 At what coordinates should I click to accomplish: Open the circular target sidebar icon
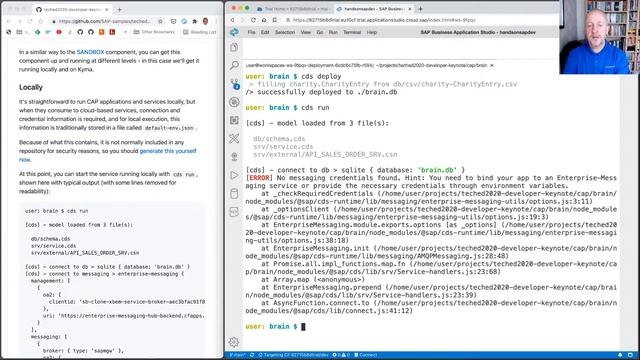click(x=234, y=102)
